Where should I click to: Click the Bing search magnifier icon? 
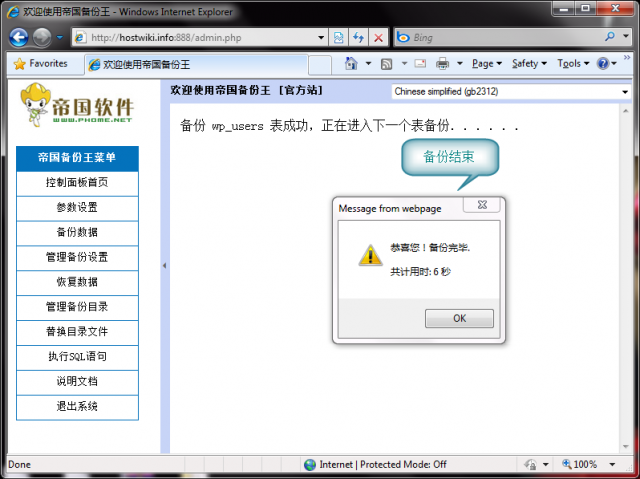(x=610, y=37)
